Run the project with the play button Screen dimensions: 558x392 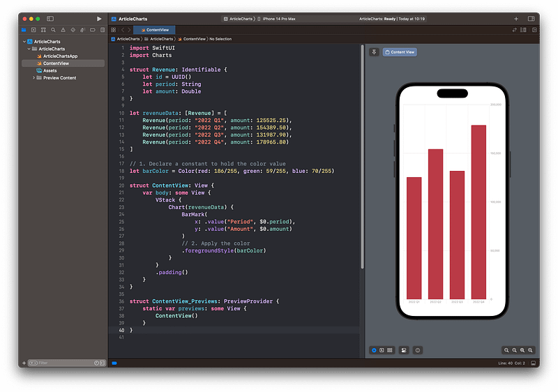99,19
